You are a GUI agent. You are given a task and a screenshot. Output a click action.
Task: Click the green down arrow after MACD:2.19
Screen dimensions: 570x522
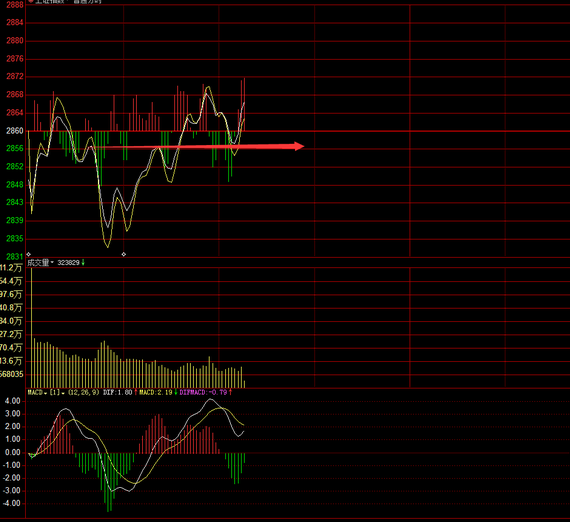point(176,393)
